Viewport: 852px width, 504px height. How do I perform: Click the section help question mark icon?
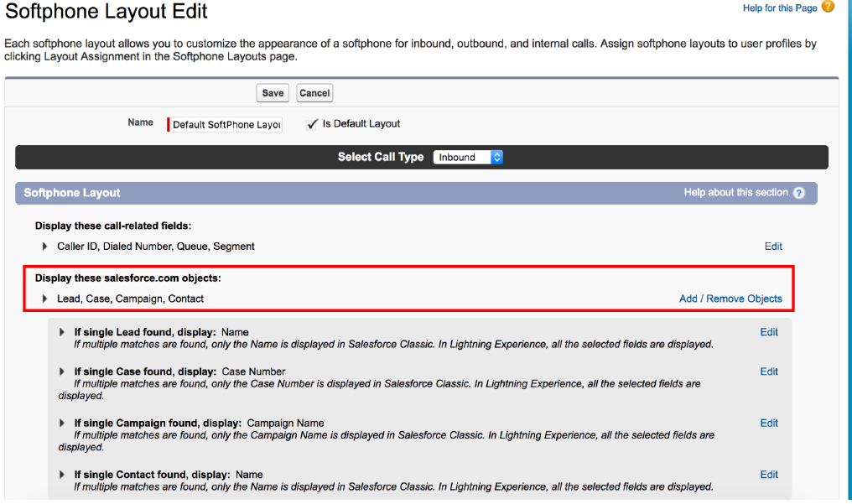click(798, 193)
